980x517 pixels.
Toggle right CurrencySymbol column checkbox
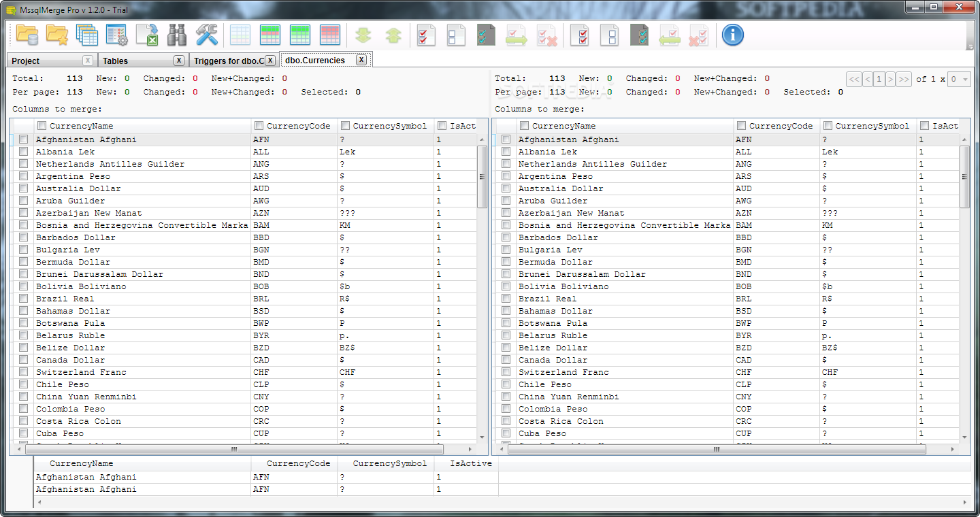(x=828, y=126)
